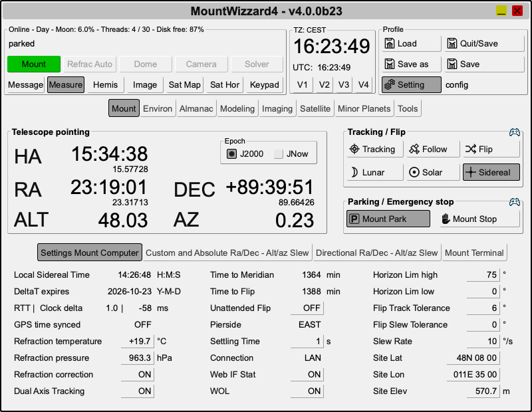Open the Tools tab
The image size is (532, 412).
tap(408, 108)
